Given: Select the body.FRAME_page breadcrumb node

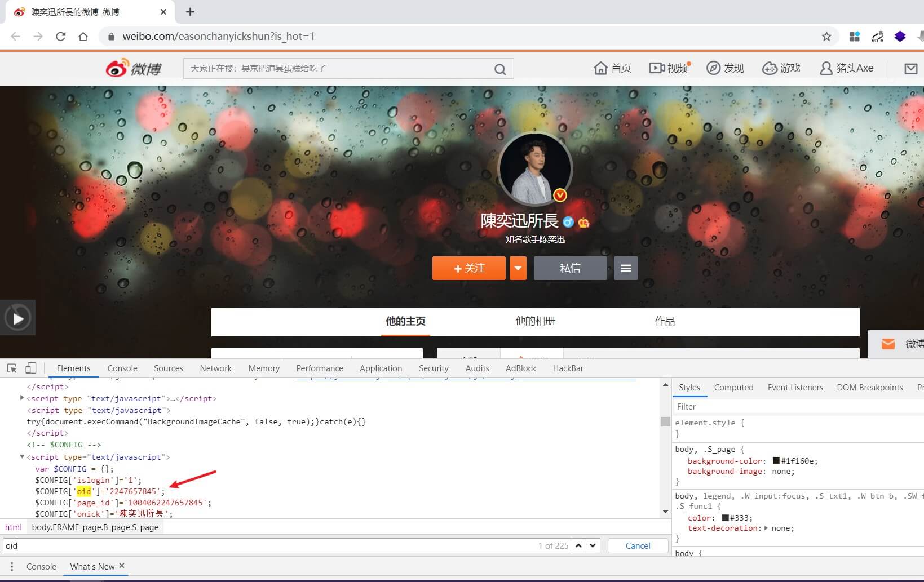Looking at the screenshot, I should (x=95, y=527).
